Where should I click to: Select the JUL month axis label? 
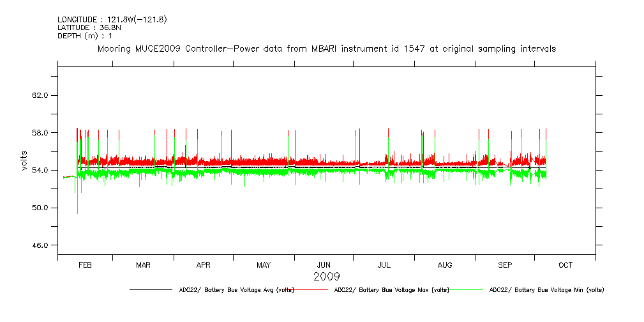click(384, 264)
